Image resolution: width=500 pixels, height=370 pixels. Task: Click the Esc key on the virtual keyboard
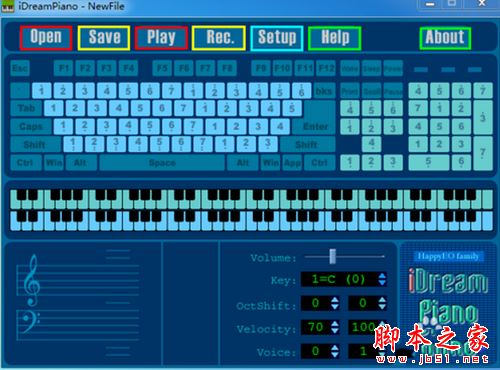(20, 69)
